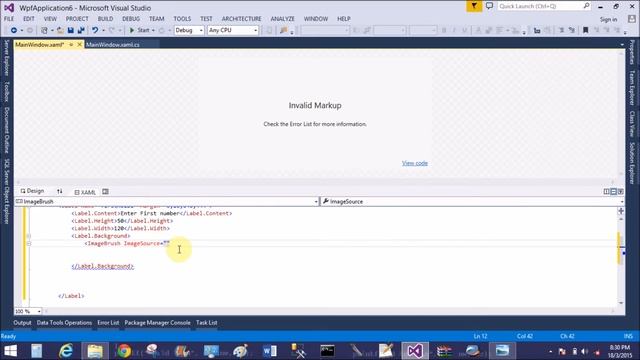Collapse the pane using the rightmost split icon
The height and width of the screenshot is (360, 640).
(620, 191)
